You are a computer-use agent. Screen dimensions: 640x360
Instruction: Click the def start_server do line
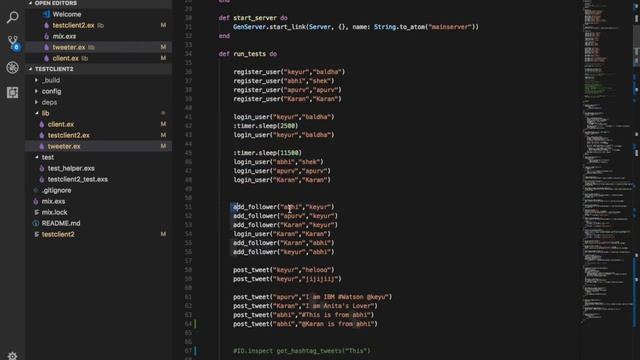click(x=253, y=18)
